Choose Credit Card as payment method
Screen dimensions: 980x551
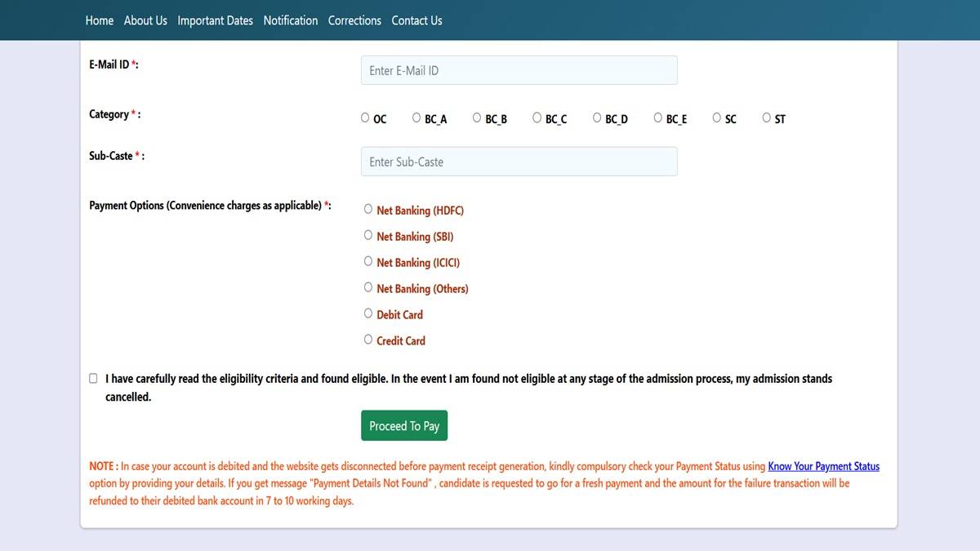[368, 340]
